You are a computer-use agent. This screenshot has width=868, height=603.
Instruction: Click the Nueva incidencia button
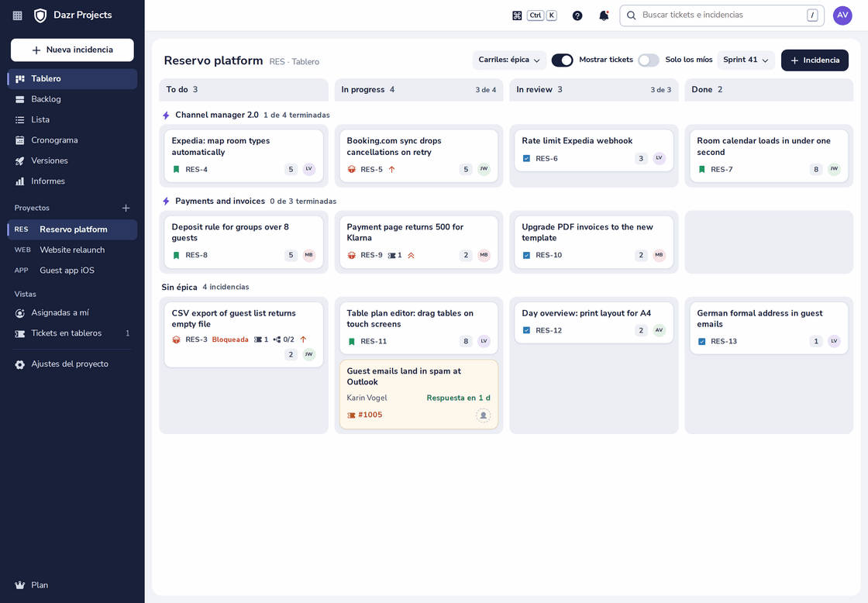click(x=73, y=50)
